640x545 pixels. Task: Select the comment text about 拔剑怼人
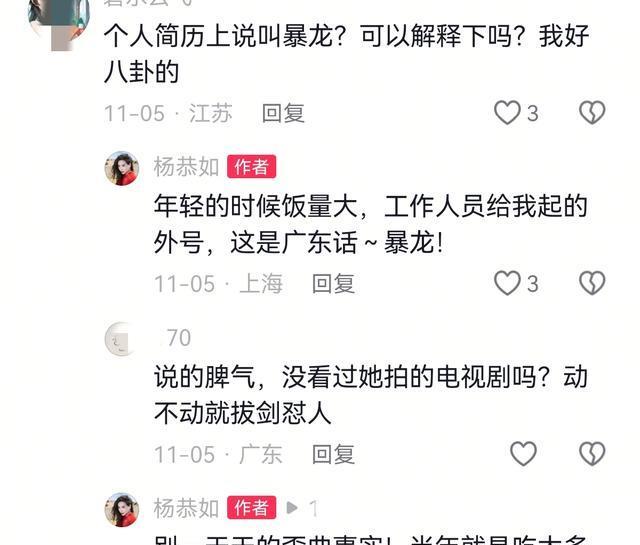point(371,395)
